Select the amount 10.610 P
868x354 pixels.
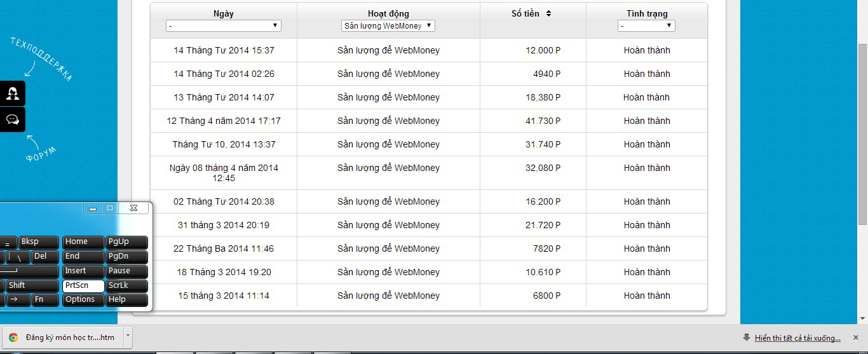click(543, 272)
